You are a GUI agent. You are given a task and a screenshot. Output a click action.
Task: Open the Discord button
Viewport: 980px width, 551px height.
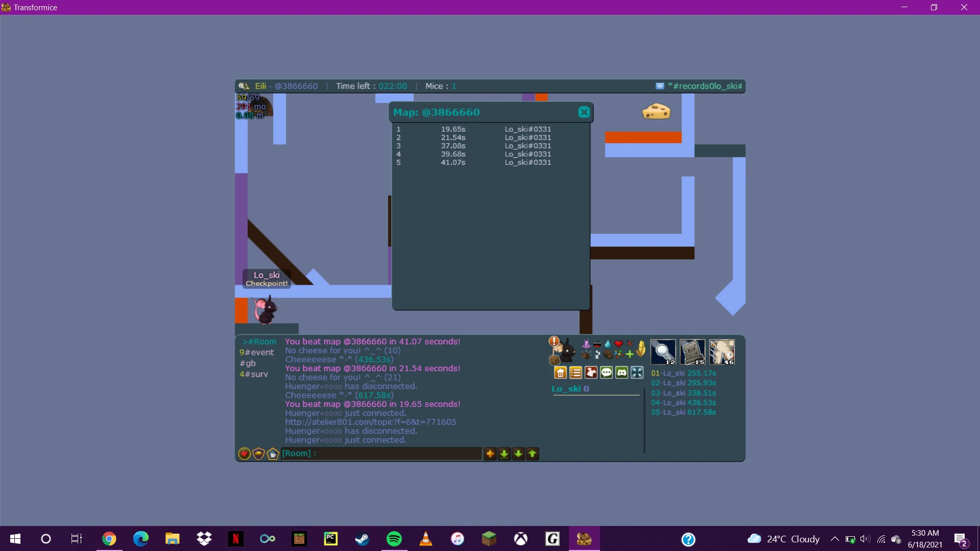pyautogui.click(x=622, y=373)
